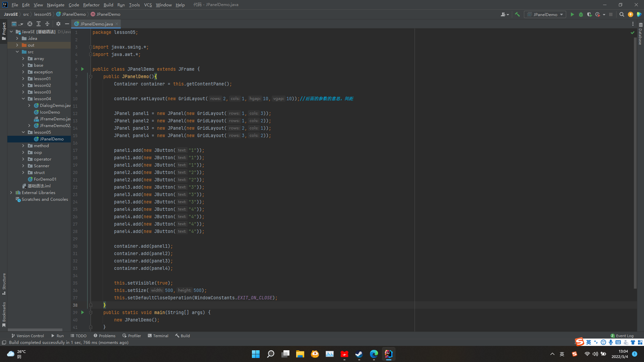Collapse all in Project panel toolbar
644x362 pixels.
point(47,24)
